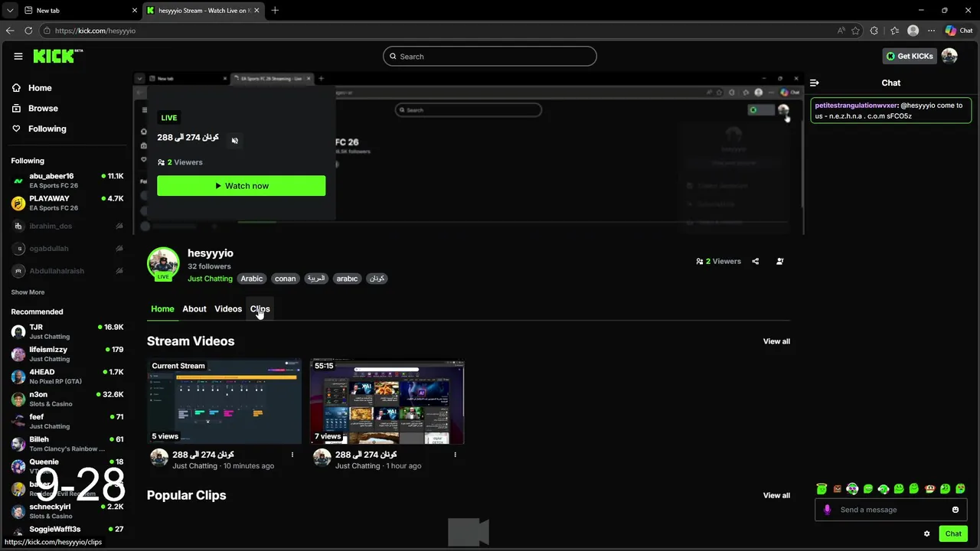This screenshot has height=551, width=980.
Task: Open browser Extensions puzzle icon
Action: [x=874, y=31]
